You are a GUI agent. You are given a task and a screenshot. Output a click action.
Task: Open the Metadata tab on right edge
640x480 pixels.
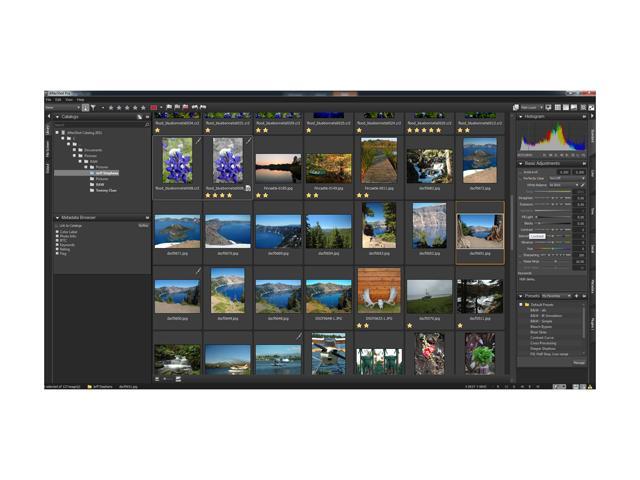click(x=592, y=286)
